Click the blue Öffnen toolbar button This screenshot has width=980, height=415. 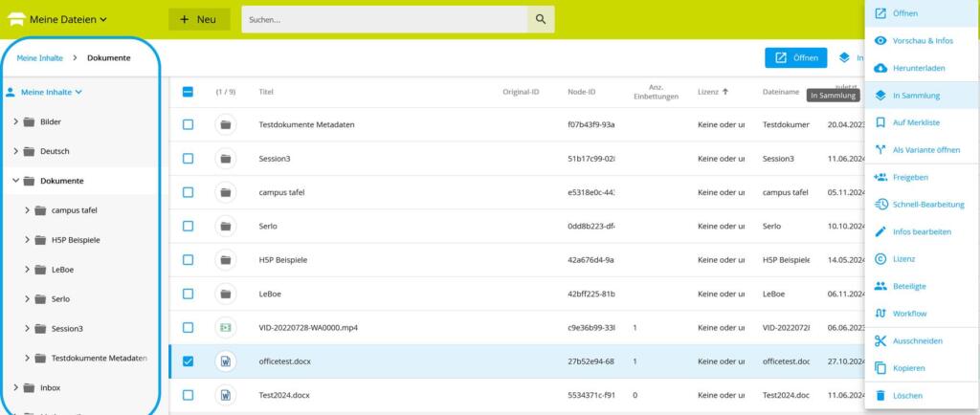coord(795,57)
